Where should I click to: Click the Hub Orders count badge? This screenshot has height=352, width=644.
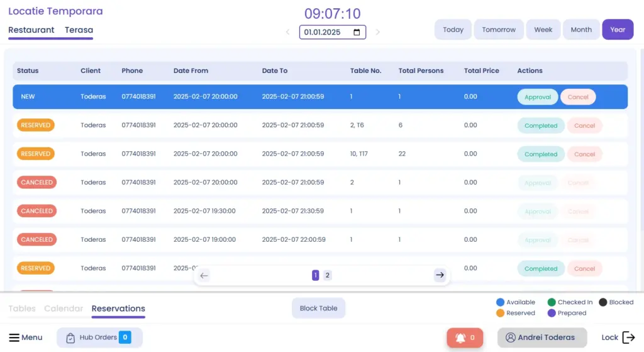(125, 337)
